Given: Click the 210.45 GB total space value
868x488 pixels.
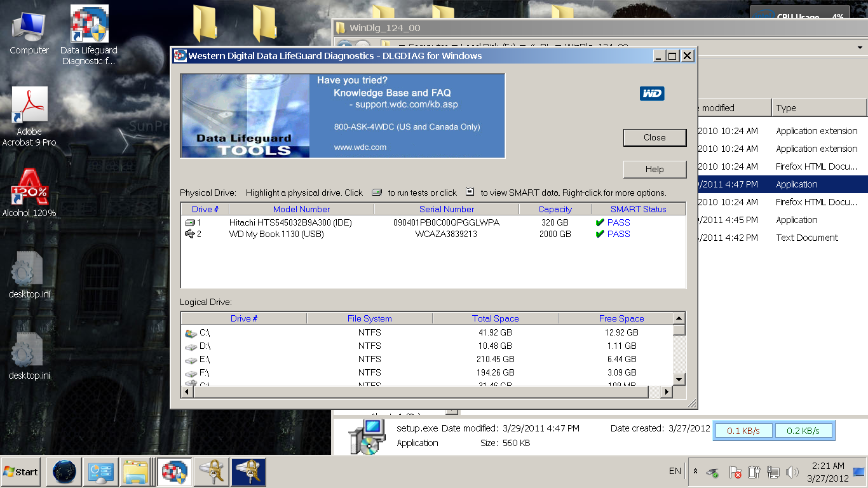Looking at the screenshot, I should 495,359.
